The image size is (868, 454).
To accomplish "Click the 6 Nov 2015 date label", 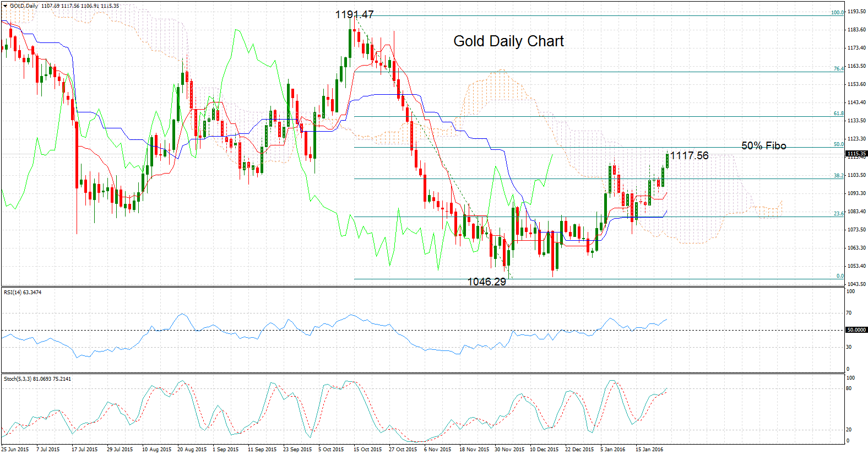I will coord(437,450).
